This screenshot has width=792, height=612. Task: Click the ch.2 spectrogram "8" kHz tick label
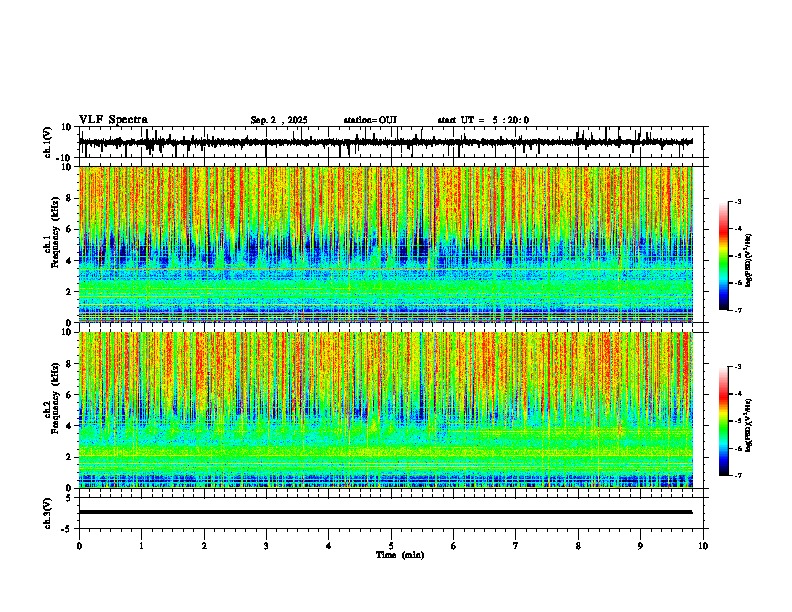70,364
